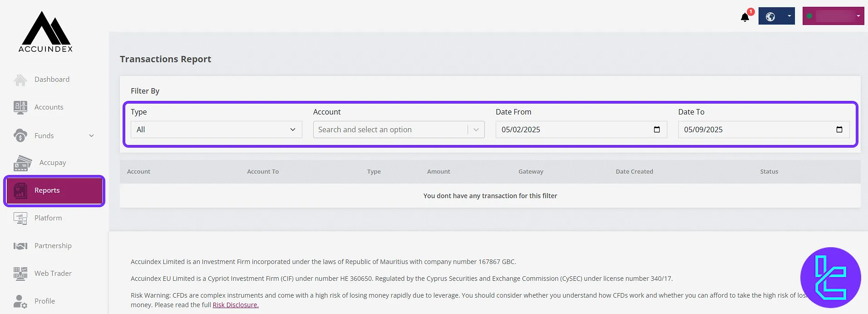This screenshot has width=868, height=314.
Task: Click the Accounts sidebar icon
Action: click(20, 108)
